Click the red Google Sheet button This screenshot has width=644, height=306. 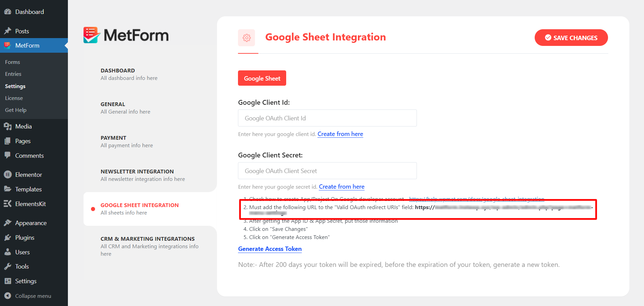point(262,78)
